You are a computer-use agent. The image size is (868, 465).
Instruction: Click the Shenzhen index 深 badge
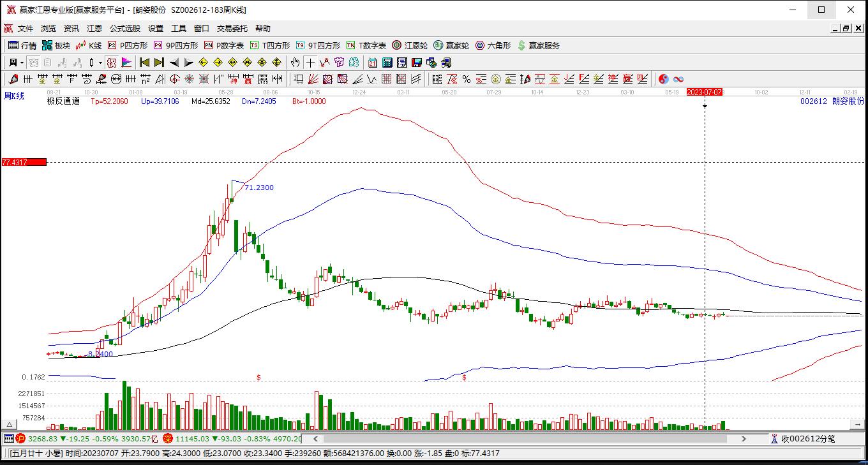pos(168,439)
